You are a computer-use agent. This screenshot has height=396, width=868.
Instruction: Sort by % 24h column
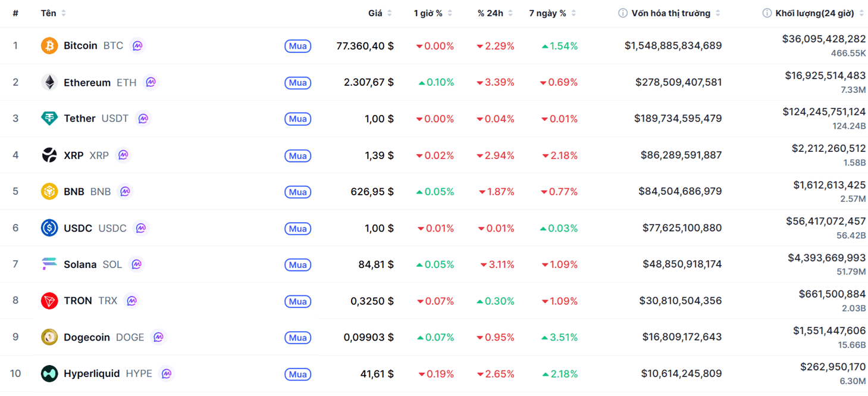495,13
